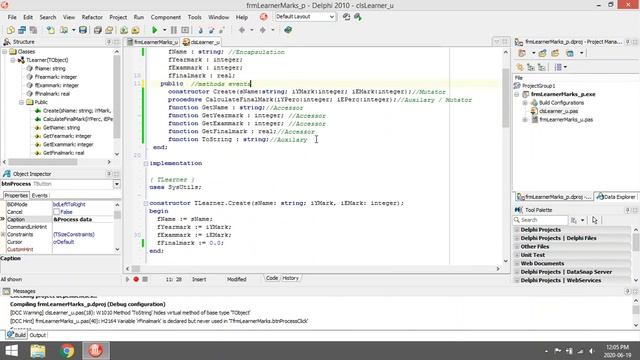The width and height of the screenshot is (640, 360).
Task: Open the Run button dropdown arrow
Action: click(x=164, y=30)
